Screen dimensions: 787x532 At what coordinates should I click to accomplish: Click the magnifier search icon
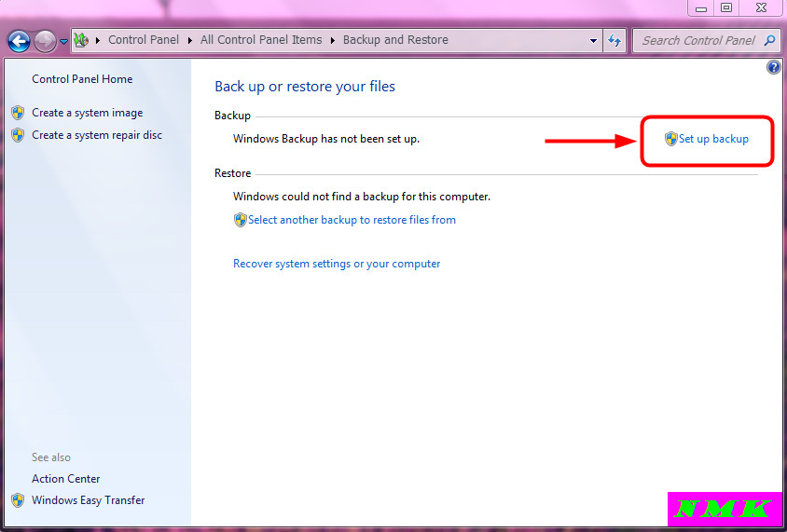tap(769, 41)
